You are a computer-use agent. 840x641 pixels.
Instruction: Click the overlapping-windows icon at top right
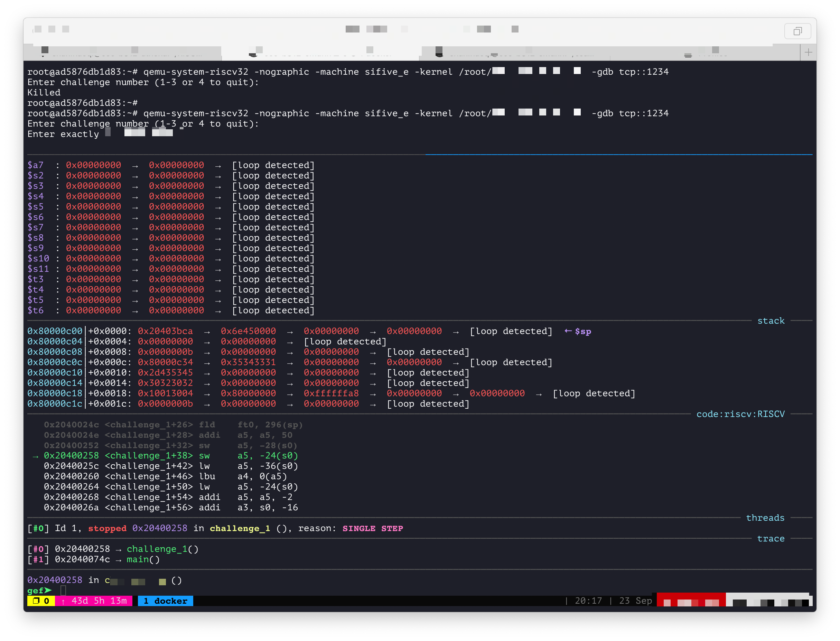tap(797, 31)
